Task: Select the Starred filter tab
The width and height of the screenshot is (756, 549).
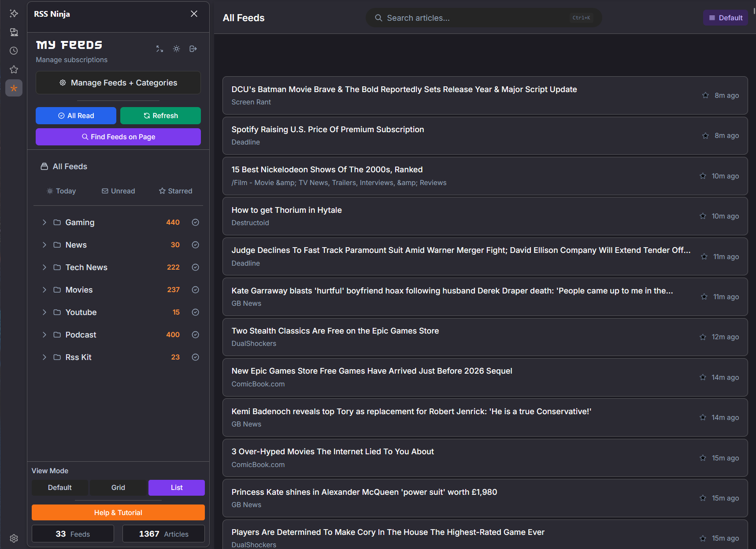Action: coord(175,191)
